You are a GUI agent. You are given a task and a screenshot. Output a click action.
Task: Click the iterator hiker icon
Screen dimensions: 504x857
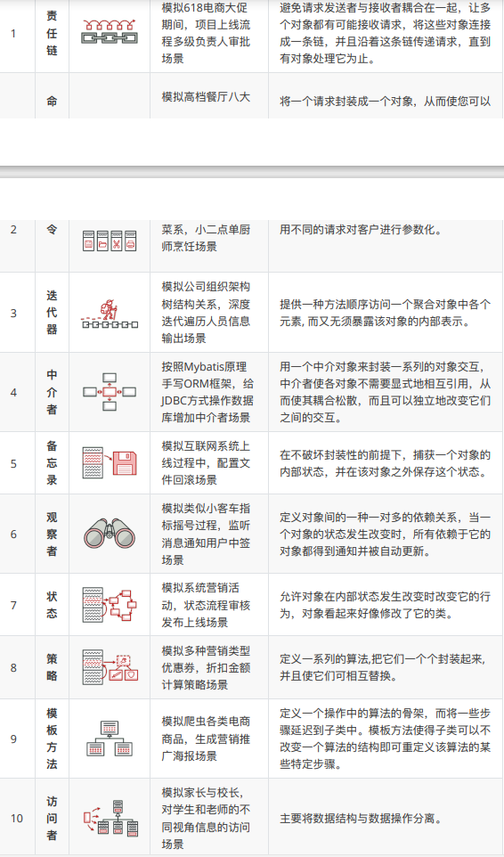click(x=110, y=314)
